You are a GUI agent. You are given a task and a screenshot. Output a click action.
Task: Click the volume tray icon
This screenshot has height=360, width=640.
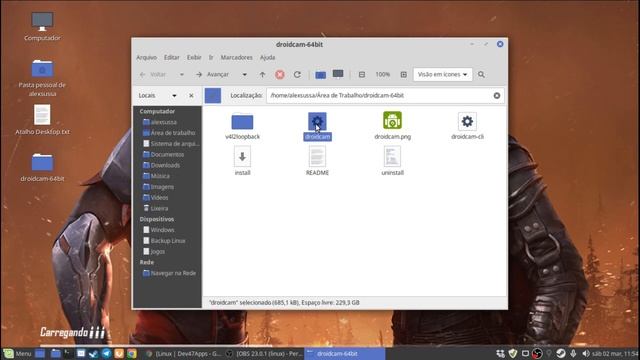click(586, 353)
